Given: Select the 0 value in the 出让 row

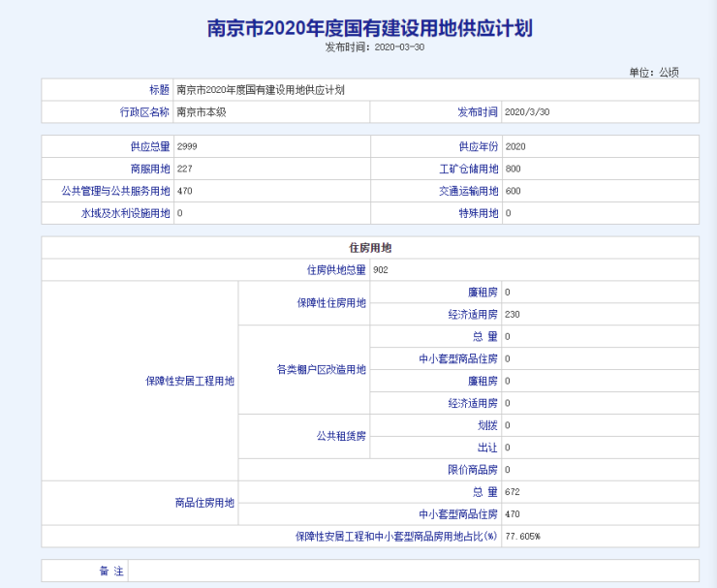Looking at the screenshot, I should 507,448.
